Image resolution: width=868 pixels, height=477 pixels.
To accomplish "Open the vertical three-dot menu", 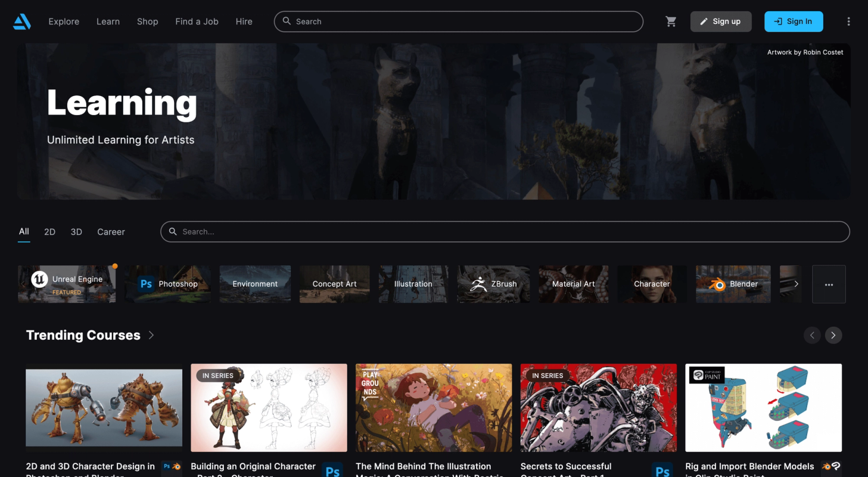I will [x=848, y=21].
